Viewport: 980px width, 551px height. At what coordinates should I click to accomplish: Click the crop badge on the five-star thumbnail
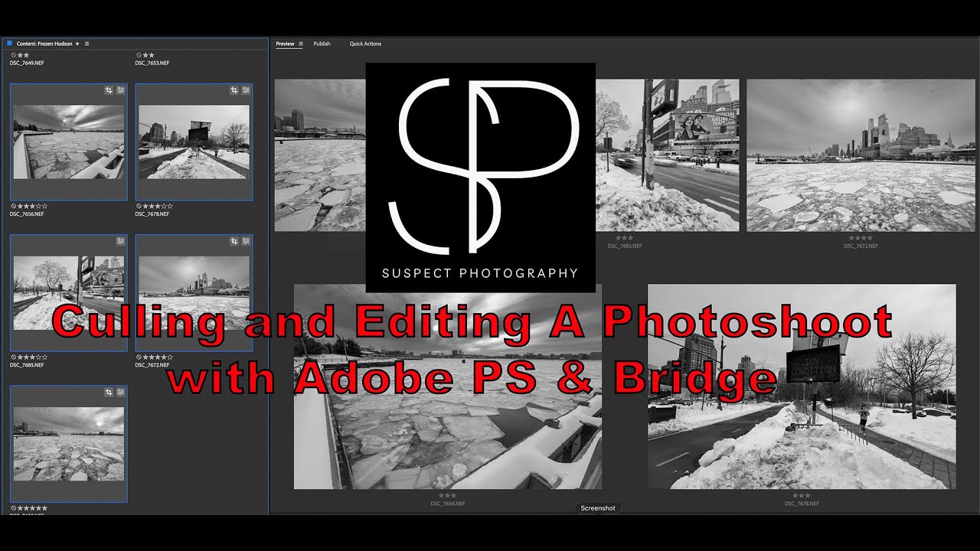tap(109, 393)
